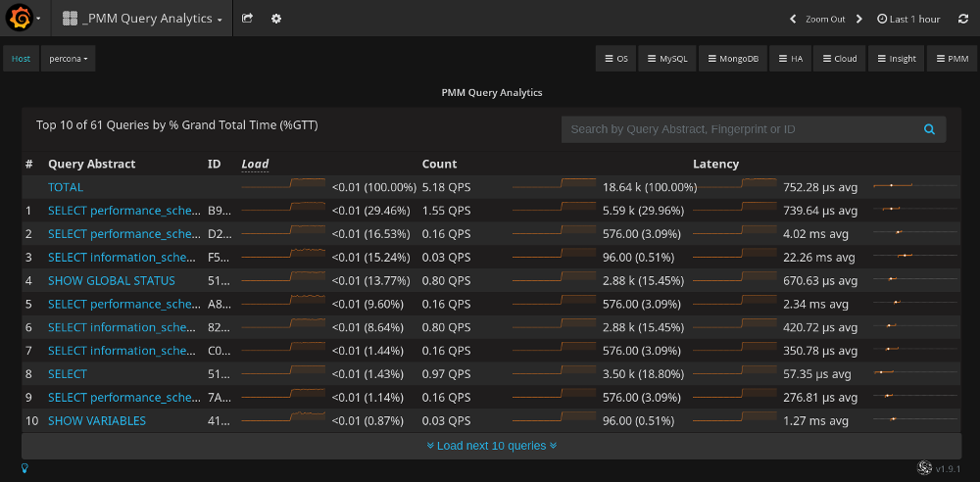Open the Last 1 hour time picker
980x482 pixels.
(x=908, y=19)
